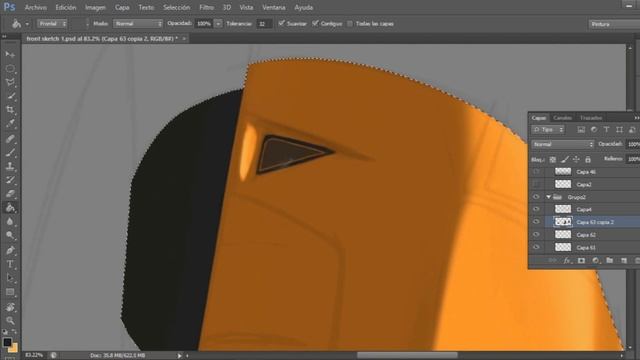Hide the Capa 62 layer

[536, 235]
